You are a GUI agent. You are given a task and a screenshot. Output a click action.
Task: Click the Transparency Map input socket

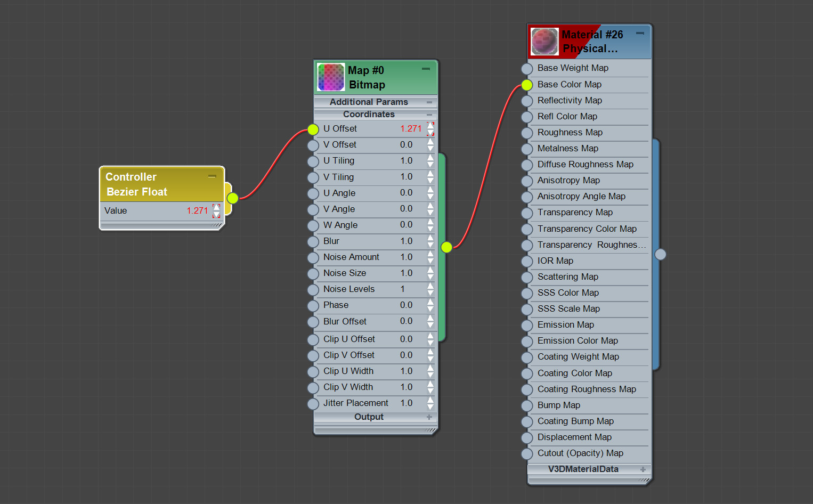point(527,213)
